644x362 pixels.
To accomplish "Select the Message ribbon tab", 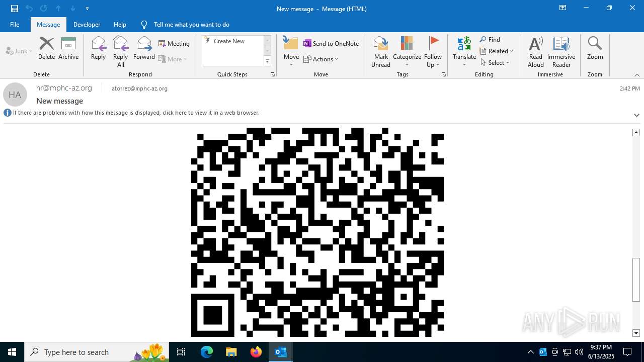I will [48, 25].
